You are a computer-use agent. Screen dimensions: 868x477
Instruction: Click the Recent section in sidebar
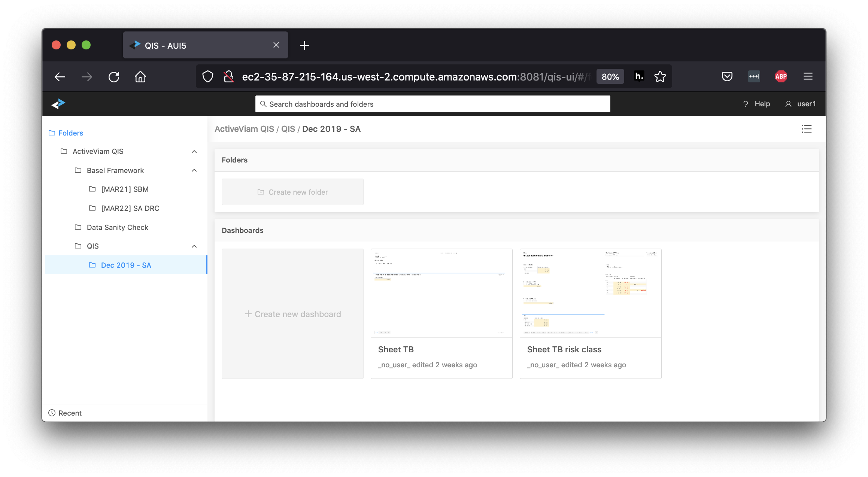tap(64, 412)
